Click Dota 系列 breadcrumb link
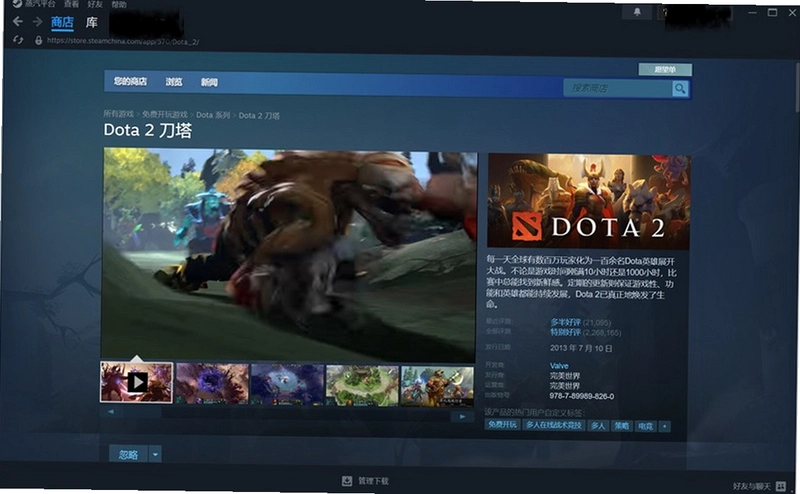Screen dimensions: 800x494 213,115
